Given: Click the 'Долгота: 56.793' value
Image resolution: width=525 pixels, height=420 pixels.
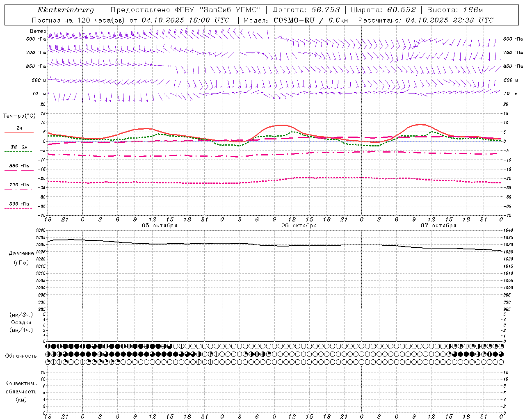Looking at the screenshot, I should pos(306,10).
